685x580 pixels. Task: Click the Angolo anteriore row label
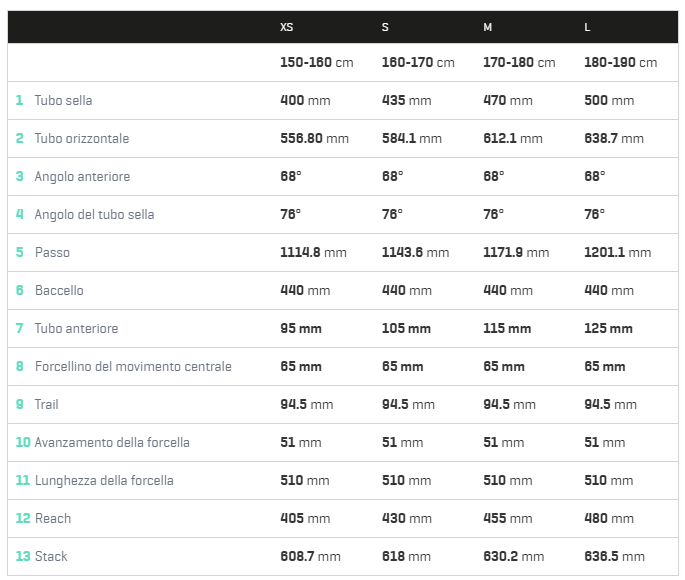click(x=82, y=177)
